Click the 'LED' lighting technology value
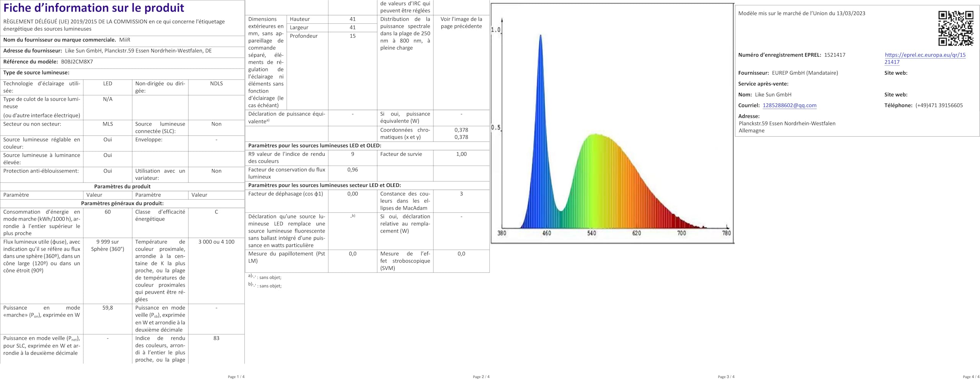 tap(108, 83)
